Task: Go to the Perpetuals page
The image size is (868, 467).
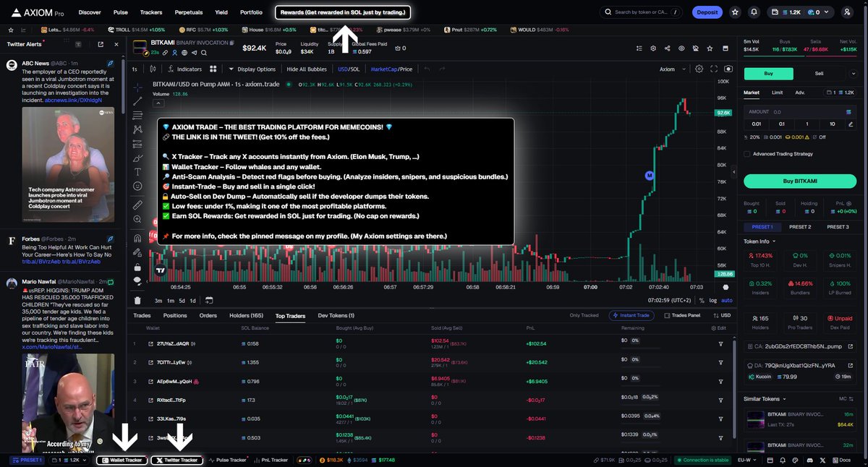Action: click(188, 12)
